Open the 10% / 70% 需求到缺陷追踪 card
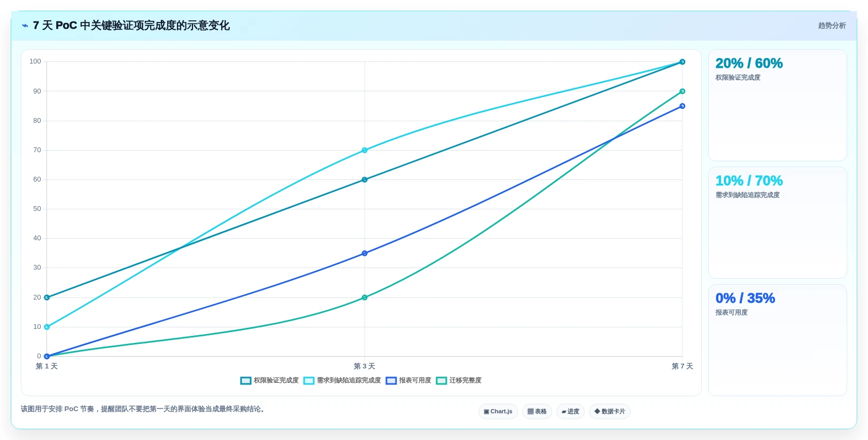This screenshot has width=868, height=440. [778, 223]
